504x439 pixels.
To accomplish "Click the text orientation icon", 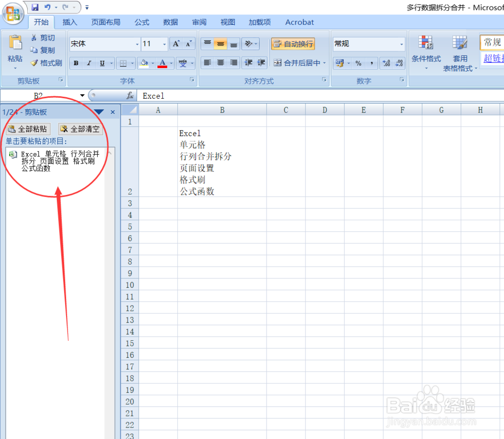I will point(248,44).
